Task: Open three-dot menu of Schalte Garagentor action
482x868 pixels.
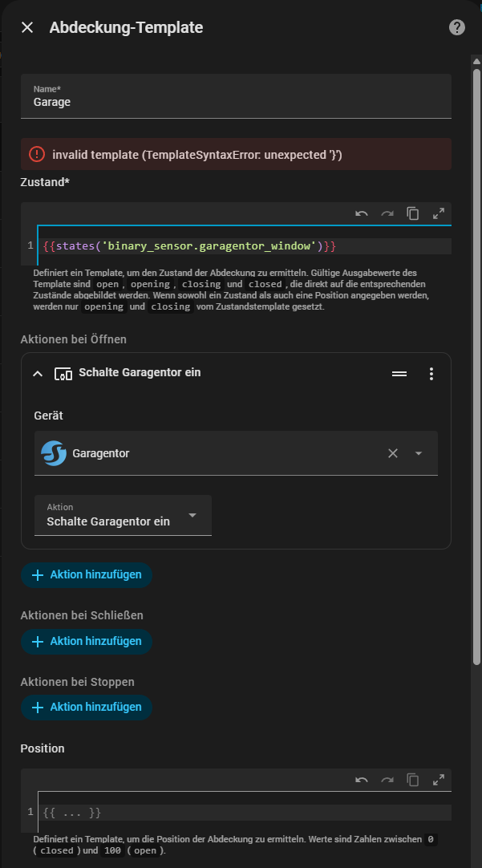Action: (x=431, y=374)
